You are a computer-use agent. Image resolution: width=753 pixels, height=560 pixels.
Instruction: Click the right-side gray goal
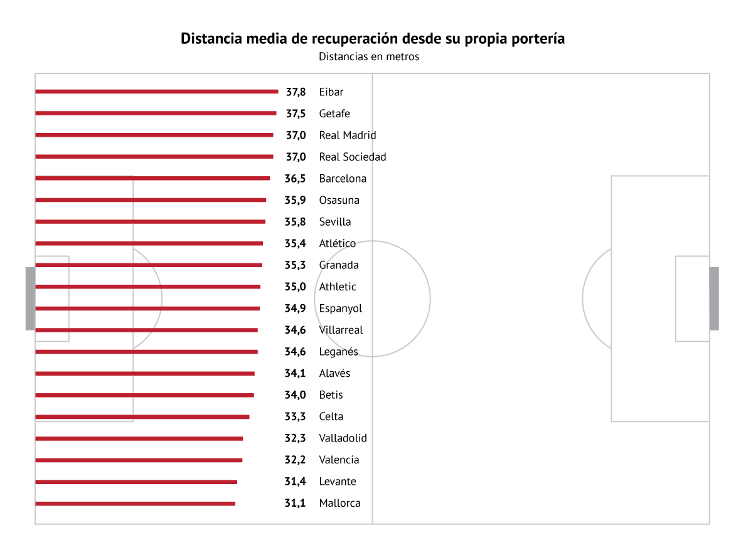[x=714, y=298]
